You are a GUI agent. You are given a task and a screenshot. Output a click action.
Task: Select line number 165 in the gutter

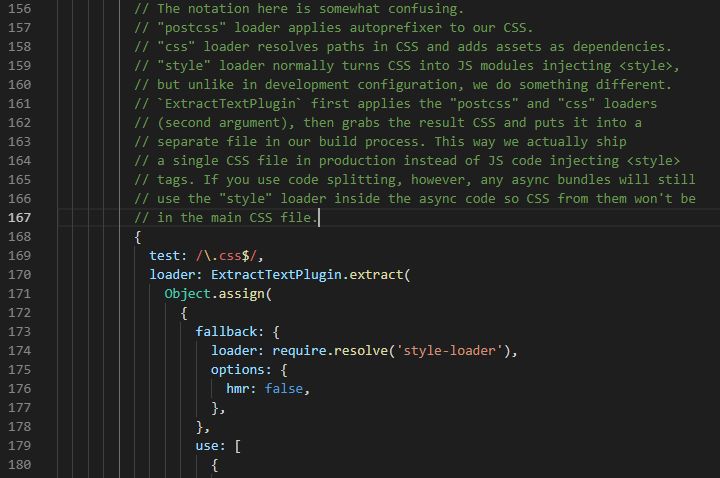pyautogui.click(x=19, y=180)
